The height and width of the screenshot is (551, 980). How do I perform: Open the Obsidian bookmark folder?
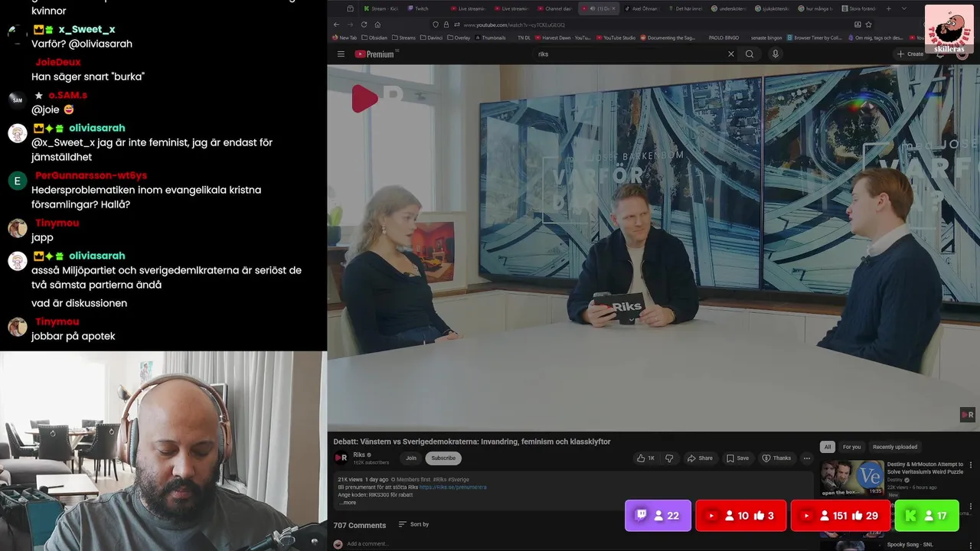click(x=374, y=37)
